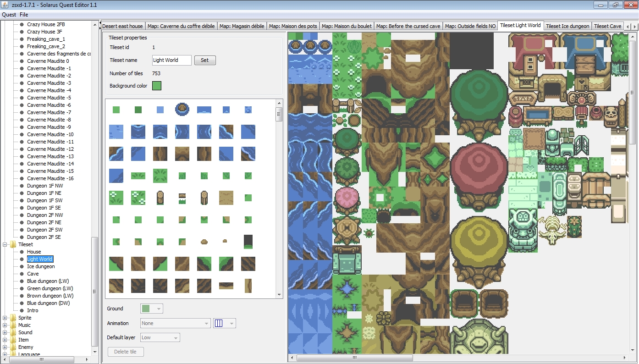Pick the small light blue square tile

coord(160,110)
